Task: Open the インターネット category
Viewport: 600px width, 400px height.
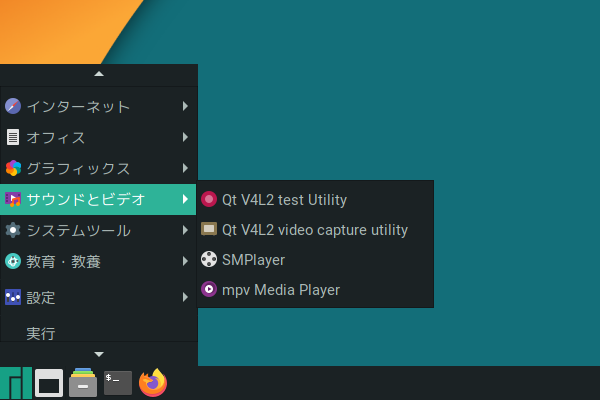Action: [x=99, y=106]
